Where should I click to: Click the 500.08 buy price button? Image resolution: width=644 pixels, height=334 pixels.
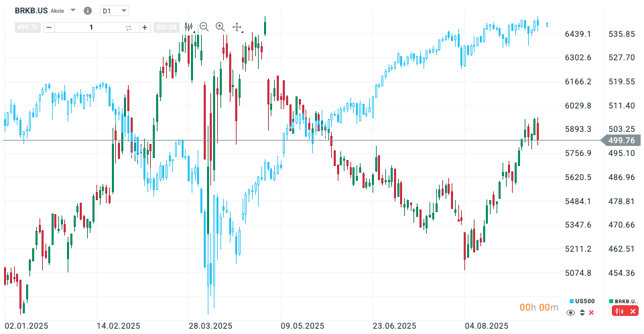tap(166, 27)
